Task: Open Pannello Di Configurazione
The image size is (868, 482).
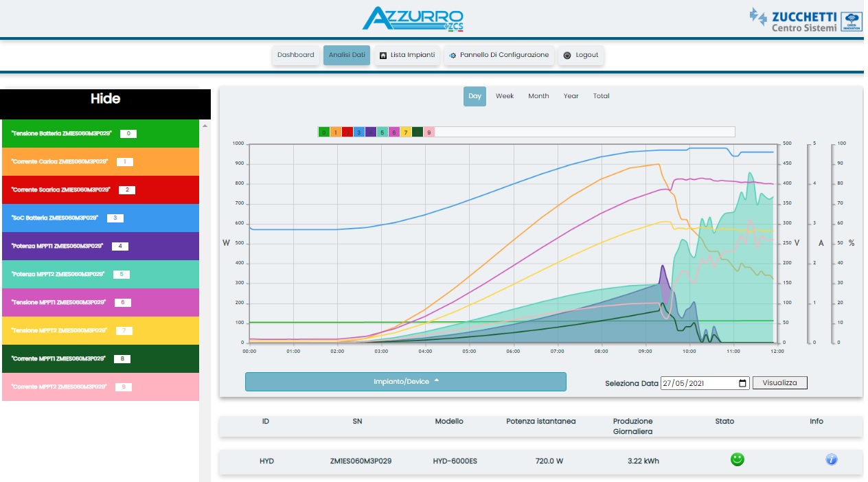Action: 499,55
